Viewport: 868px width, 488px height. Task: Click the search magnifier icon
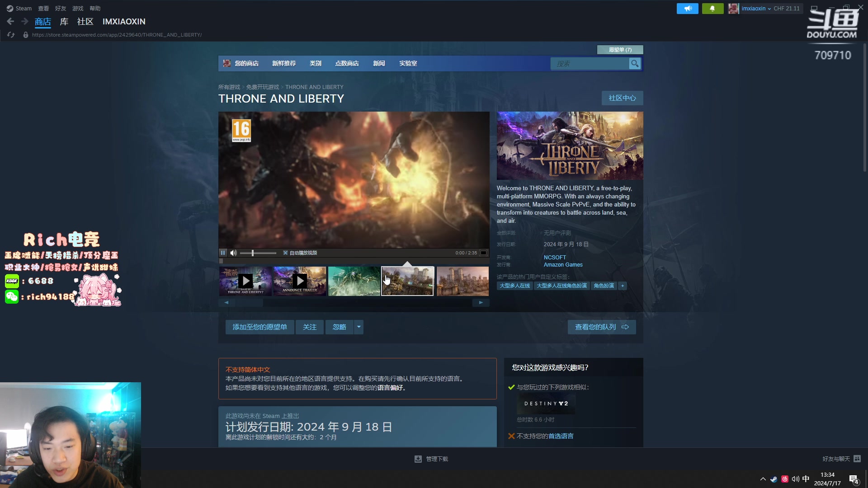click(635, 64)
